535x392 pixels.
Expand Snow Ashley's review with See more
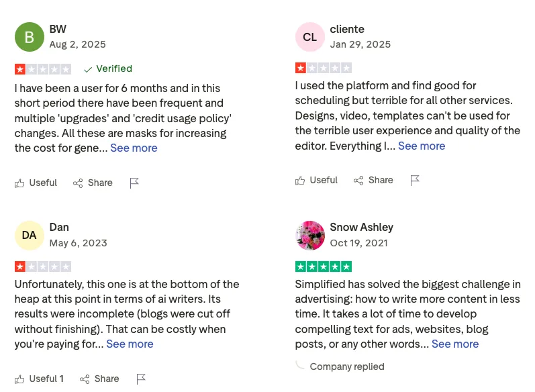455,344
